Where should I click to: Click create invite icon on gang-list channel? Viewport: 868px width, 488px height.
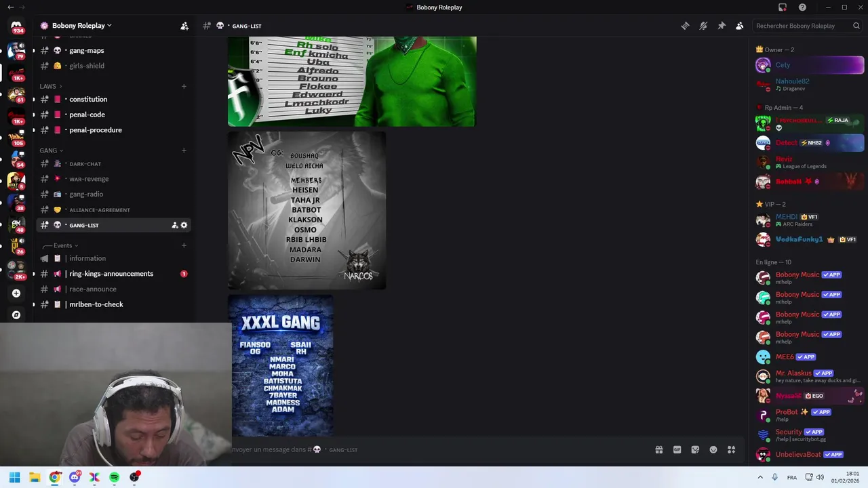[174, 225]
